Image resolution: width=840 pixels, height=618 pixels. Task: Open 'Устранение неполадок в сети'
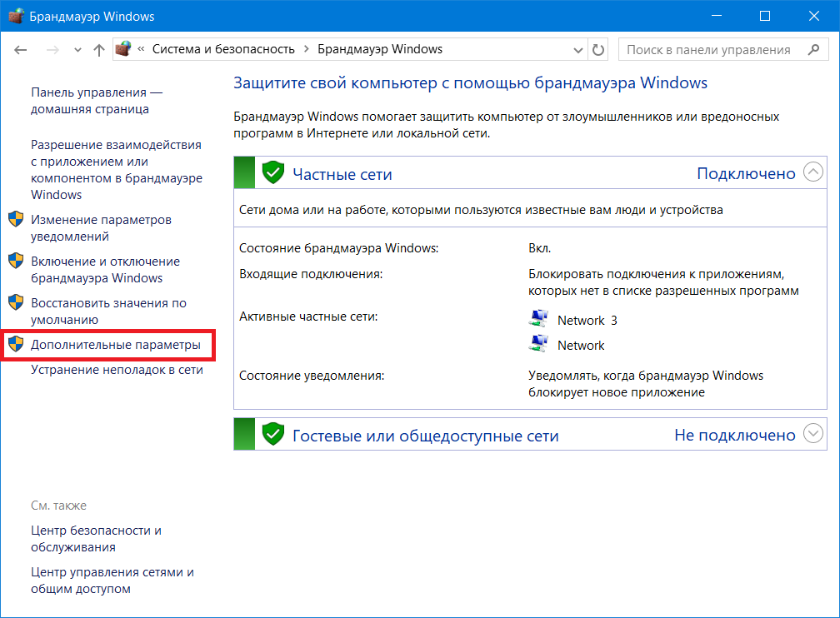(117, 370)
